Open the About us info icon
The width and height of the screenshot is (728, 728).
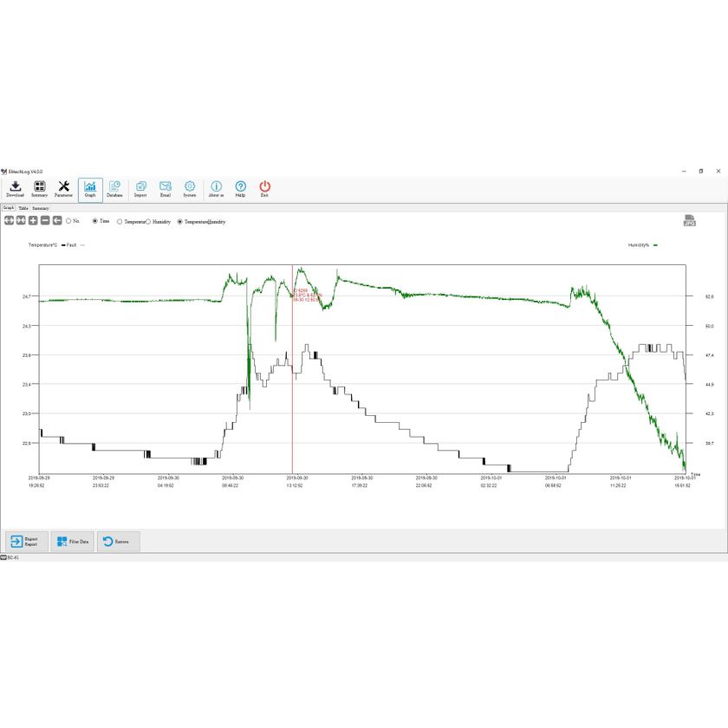(216, 189)
